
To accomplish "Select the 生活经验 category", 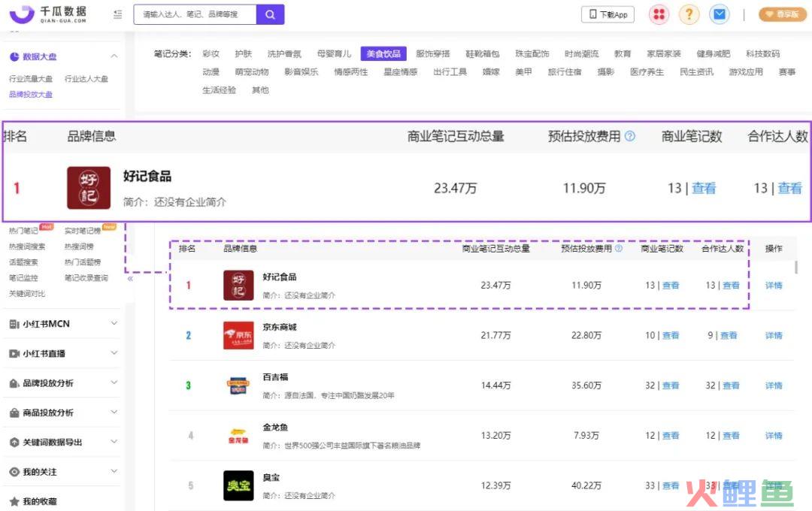I will [x=219, y=90].
